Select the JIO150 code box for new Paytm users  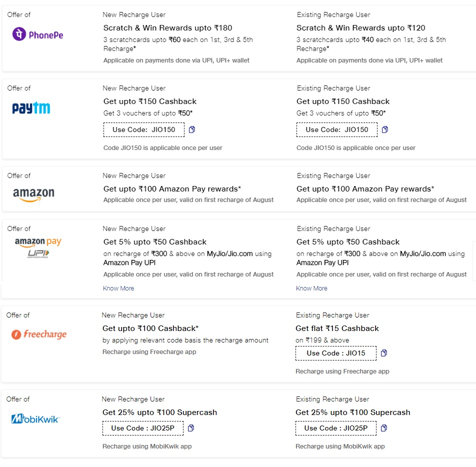point(143,130)
